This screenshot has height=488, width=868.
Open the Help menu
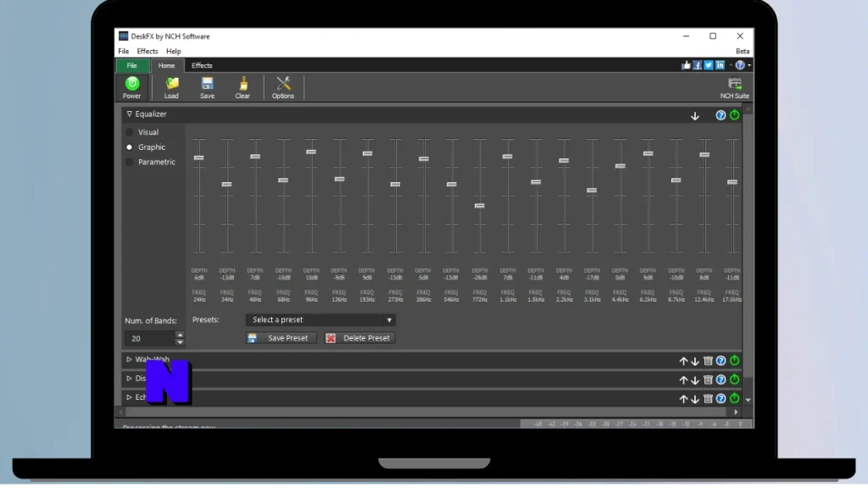coord(173,51)
